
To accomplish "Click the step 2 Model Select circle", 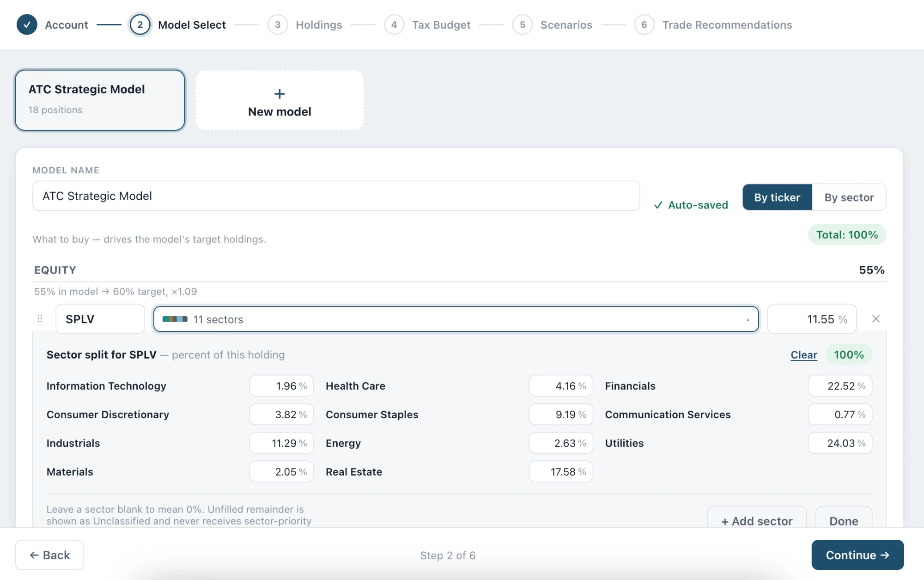I will point(140,24).
